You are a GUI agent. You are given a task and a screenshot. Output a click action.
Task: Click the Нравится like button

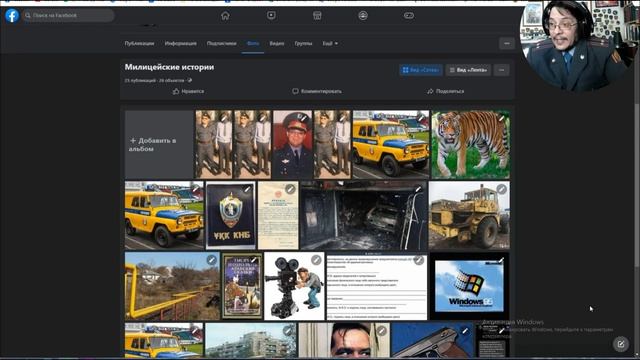click(188, 91)
